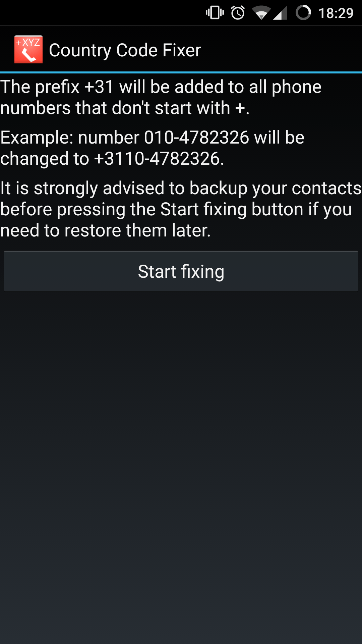Start fixing the phone numbers
The image size is (362, 644).
pos(181,271)
